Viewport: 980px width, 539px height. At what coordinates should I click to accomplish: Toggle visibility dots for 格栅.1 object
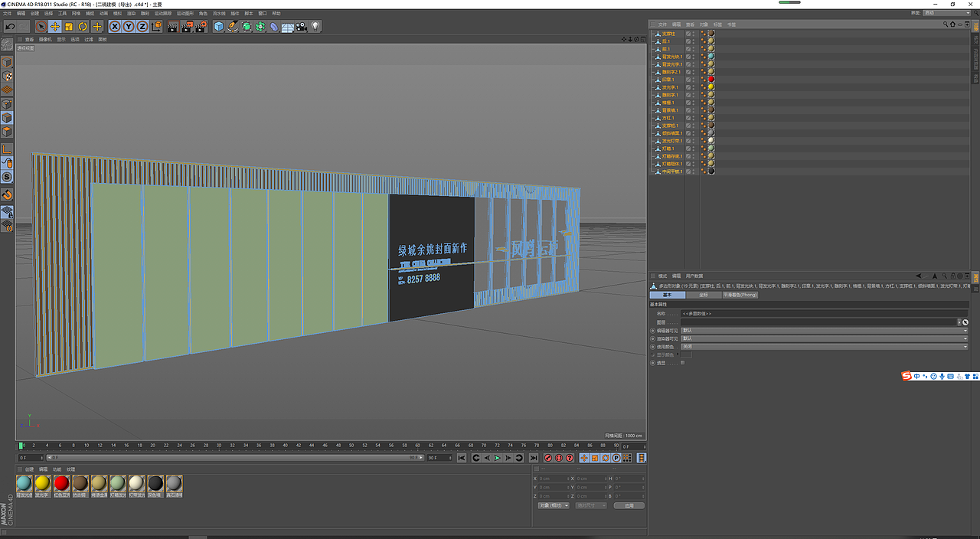pos(695,103)
